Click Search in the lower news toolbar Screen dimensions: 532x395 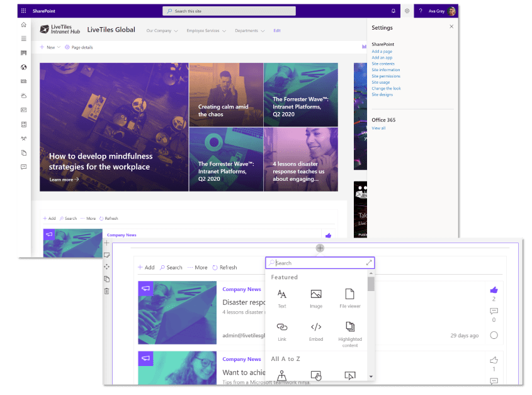coord(171,267)
